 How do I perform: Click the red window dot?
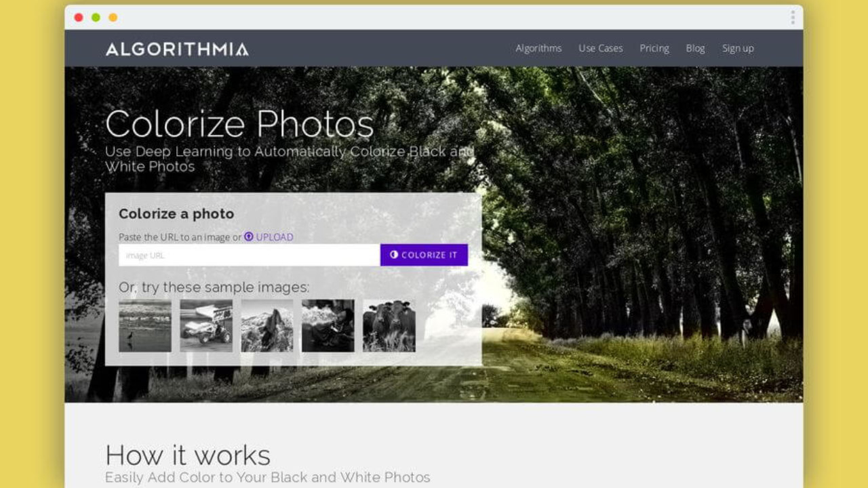point(79,18)
